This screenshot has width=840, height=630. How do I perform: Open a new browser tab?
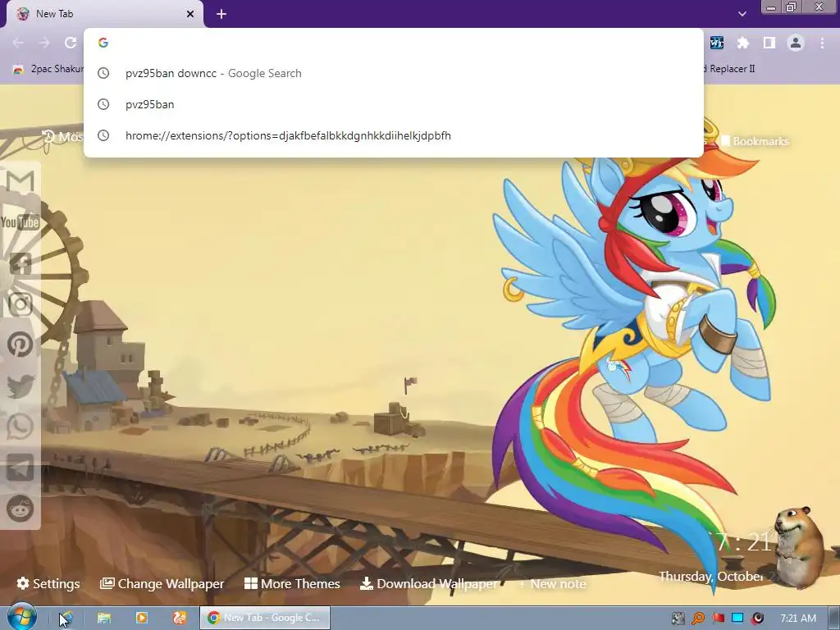221,15
